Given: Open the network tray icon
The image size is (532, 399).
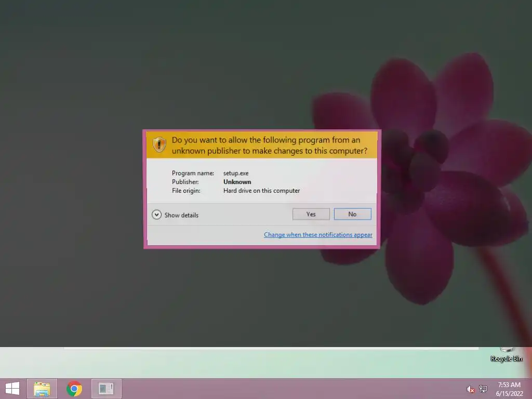Looking at the screenshot, I should [x=483, y=389].
